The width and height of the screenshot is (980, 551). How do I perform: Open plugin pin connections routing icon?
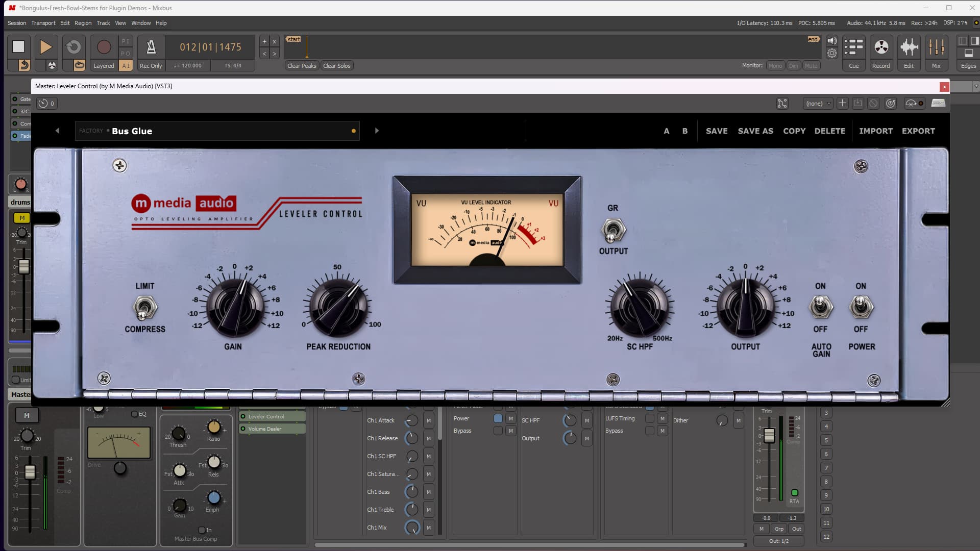point(782,104)
